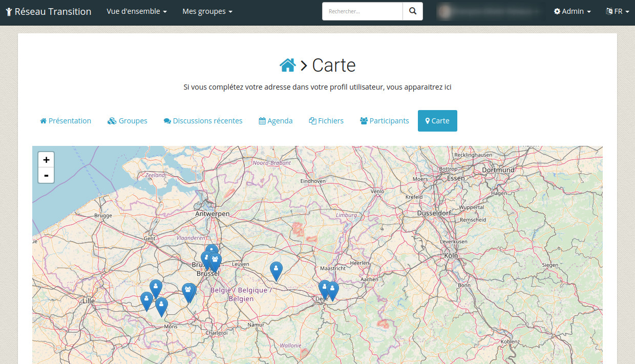Focus the Rechercher search field
The width and height of the screenshot is (635, 364).
point(363,11)
